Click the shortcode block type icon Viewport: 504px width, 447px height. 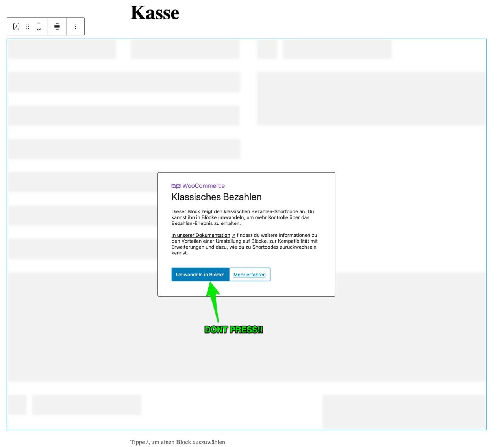pos(16,26)
